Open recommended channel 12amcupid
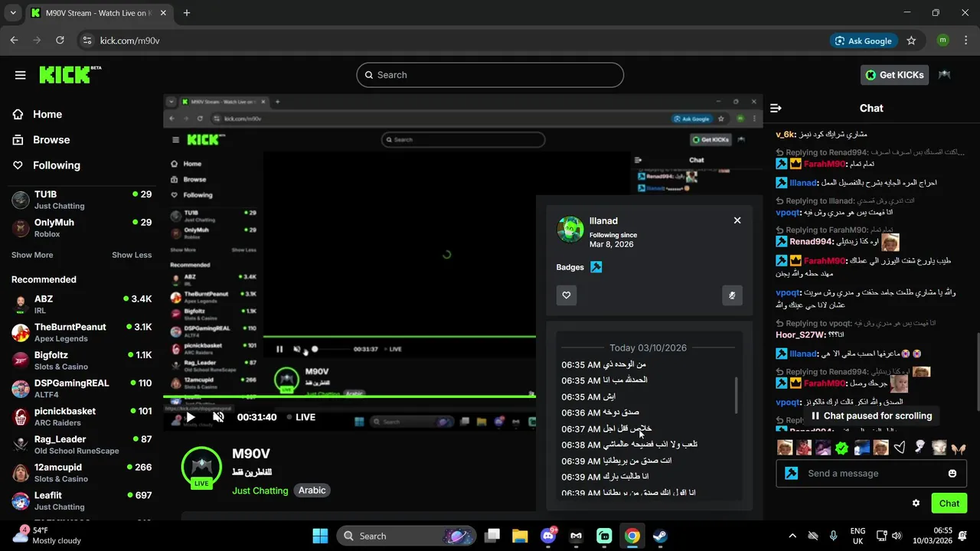980x551 pixels. (x=81, y=472)
